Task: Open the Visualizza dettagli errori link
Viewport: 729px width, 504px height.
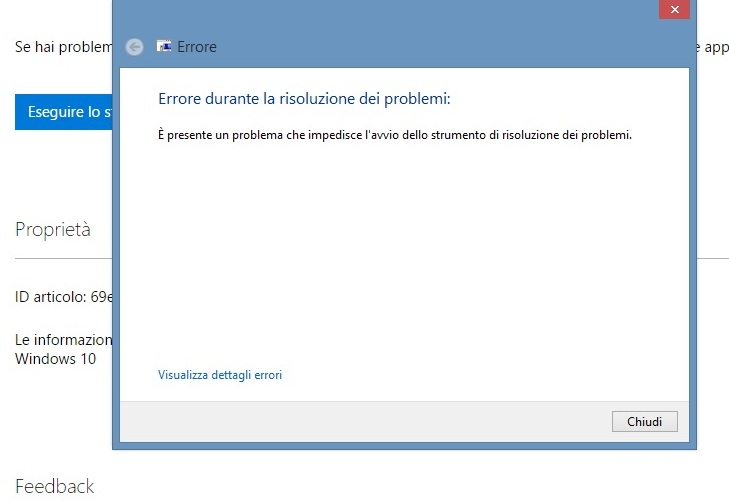Action: (220, 375)
